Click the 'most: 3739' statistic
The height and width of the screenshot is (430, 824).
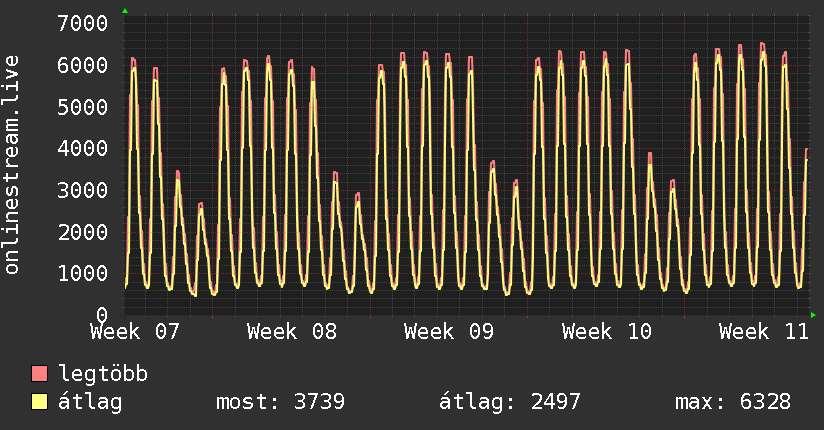281,402
